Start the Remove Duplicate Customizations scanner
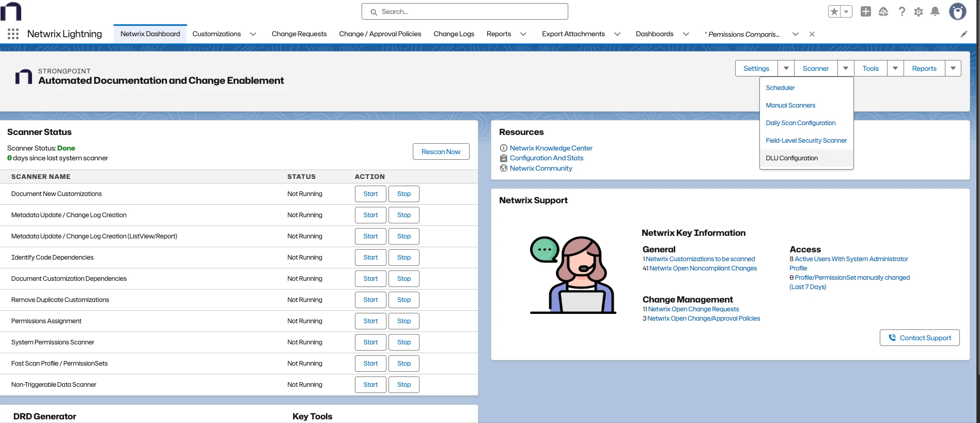 point(370,300)
